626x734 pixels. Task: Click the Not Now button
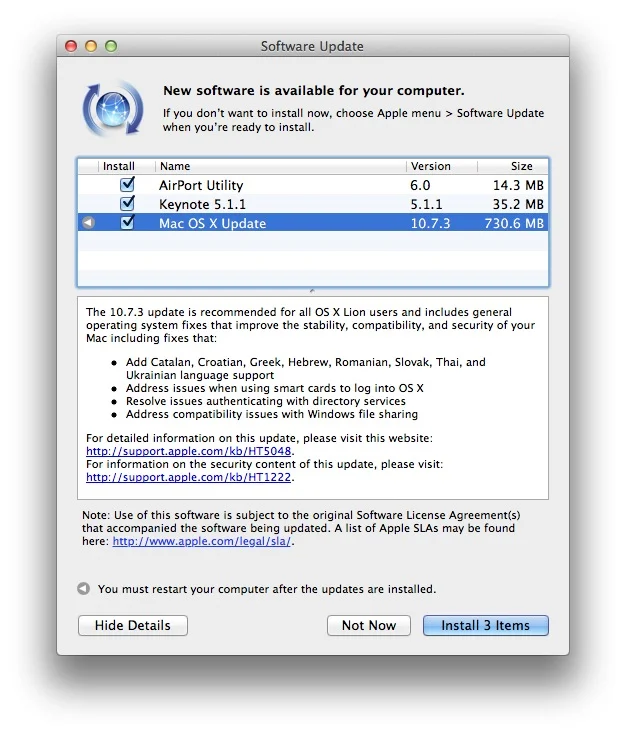[x=369, y=625]
